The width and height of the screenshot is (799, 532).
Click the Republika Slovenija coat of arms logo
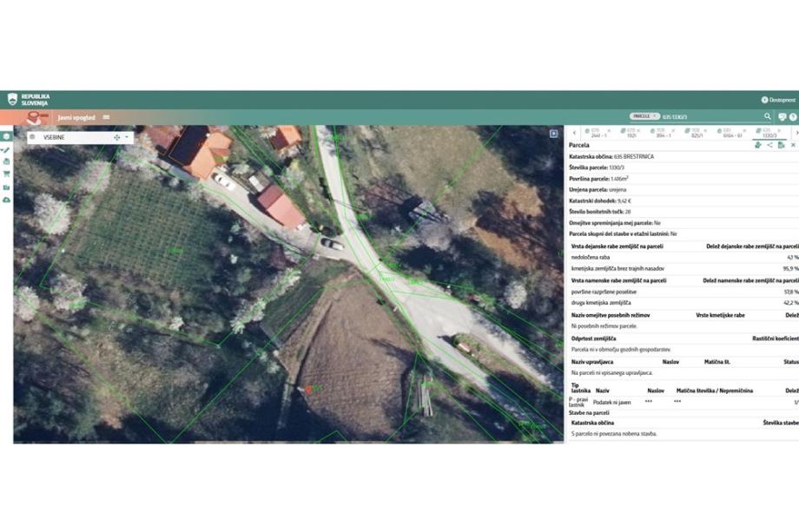tap(12, 99)
